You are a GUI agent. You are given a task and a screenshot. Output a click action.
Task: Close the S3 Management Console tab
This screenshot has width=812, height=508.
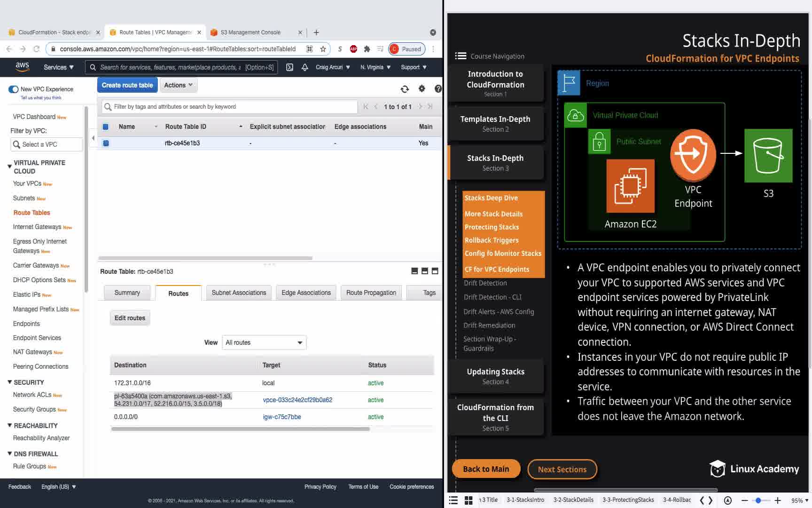click(300, 32)
